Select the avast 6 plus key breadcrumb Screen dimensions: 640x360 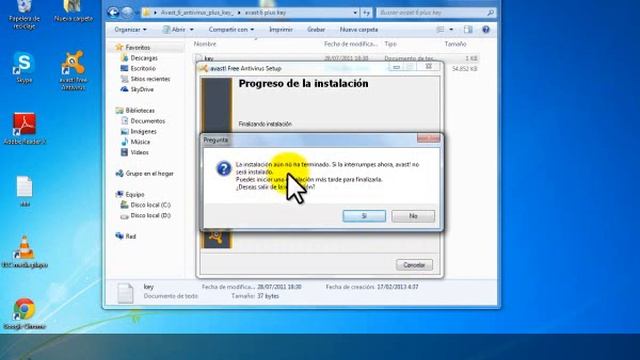pyautogui.click(x=265, y=13)
